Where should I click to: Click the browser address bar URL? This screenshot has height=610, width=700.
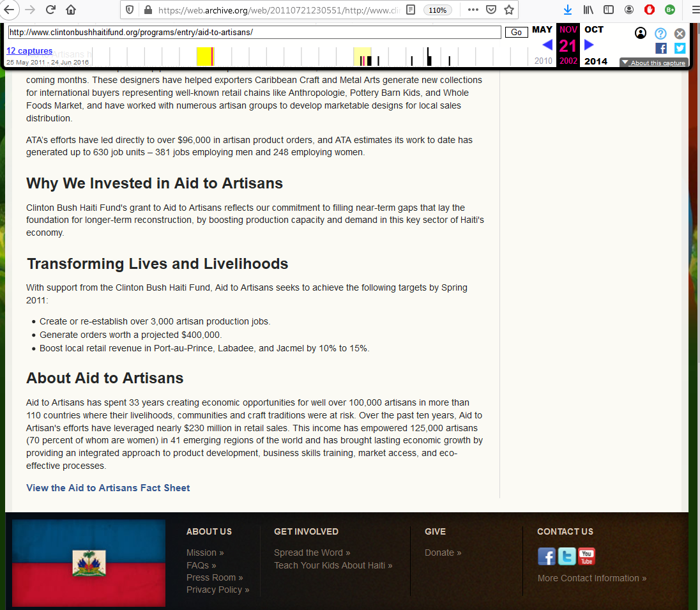pyautogui.click(x=278, y=10)
